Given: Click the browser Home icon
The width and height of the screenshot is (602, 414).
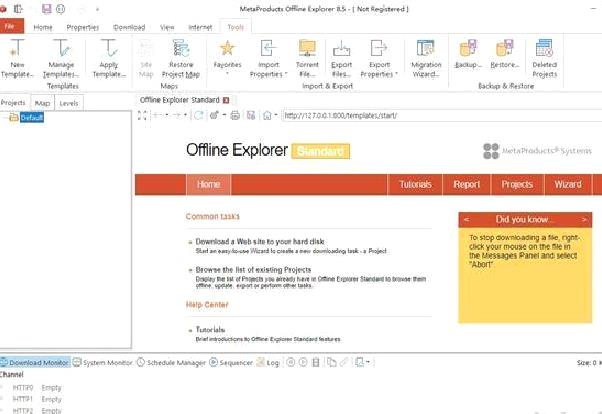Looking at the screenshot, I should click(x=267, y=115).
